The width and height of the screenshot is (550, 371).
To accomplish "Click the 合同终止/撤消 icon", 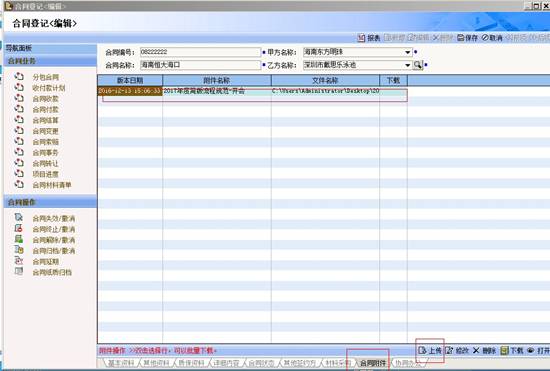I will 19,229.
